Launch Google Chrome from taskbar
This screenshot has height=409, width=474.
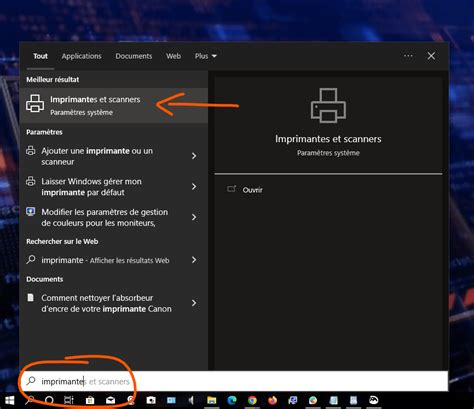point(252,400)
